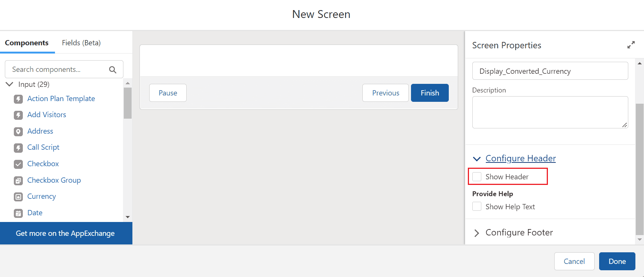Screen dimensions: 644x277
Task: Click the Previous button
Action: tap(386, 93)
